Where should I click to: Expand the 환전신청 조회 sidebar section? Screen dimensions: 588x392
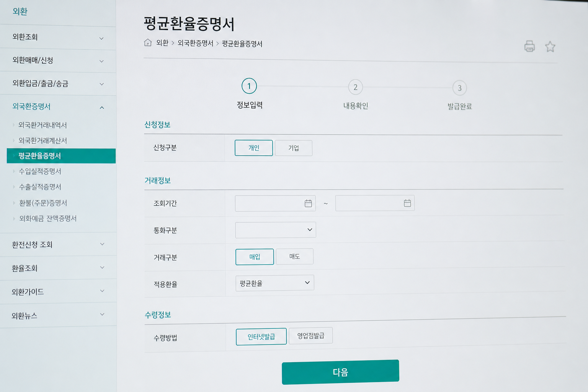[58, 244]
